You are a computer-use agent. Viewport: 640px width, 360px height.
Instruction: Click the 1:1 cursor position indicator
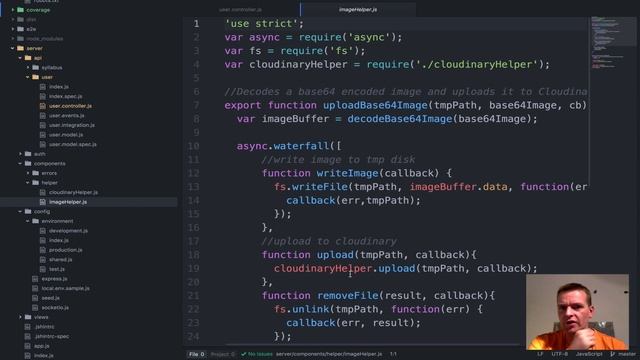393,354
